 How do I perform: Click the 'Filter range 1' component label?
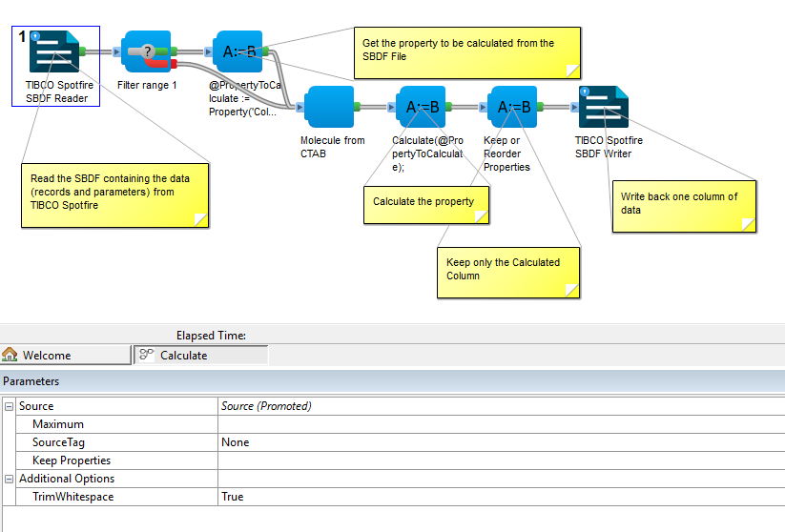click(147, 85)
